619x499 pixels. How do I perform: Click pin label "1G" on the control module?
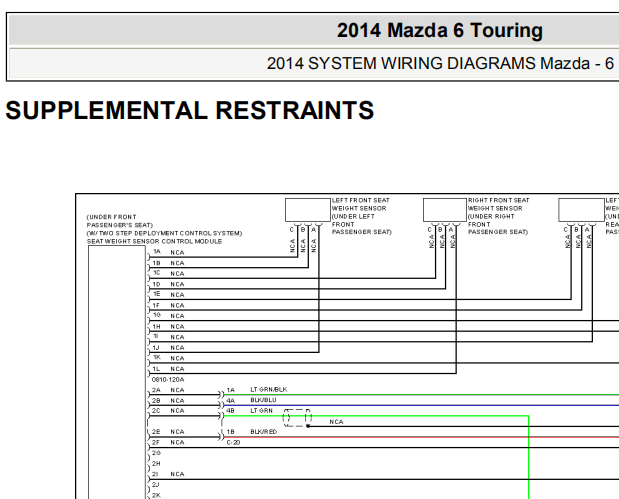(157, 315)
